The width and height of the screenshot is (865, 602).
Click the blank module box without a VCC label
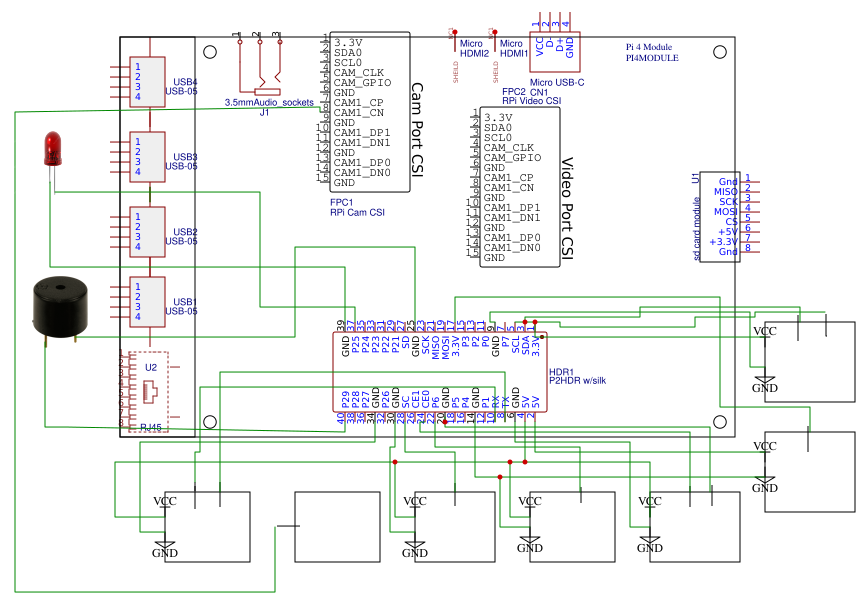[338, 527]
